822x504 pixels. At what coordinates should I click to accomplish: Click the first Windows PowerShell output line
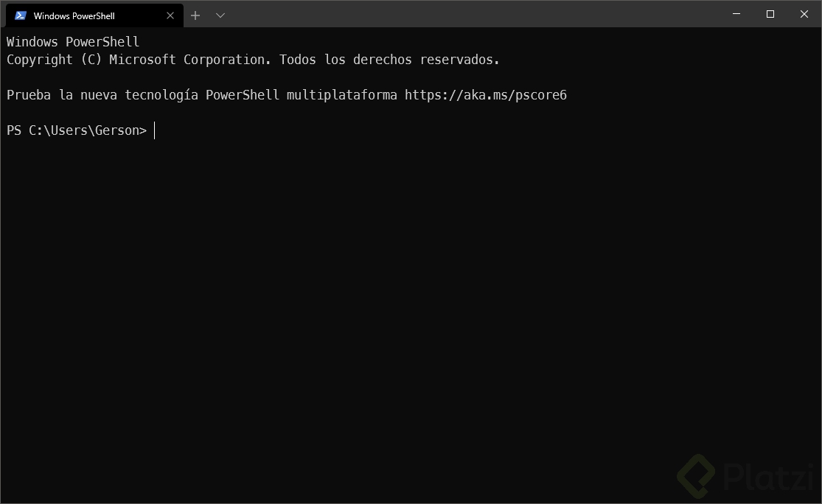click(x=73, y=42)
